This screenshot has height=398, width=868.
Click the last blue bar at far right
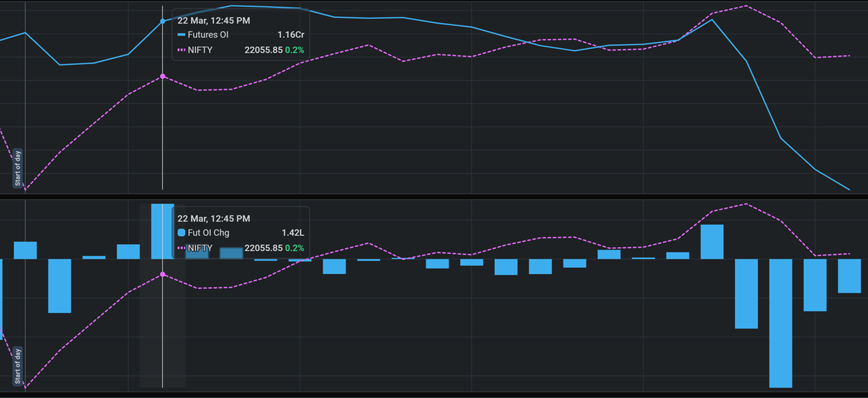coord(849,276)
